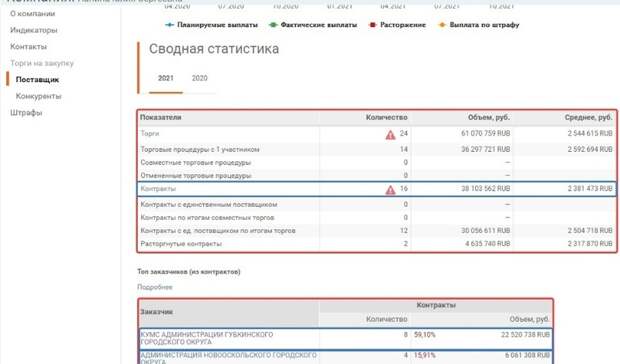This screenshot has width=620, height=364.
Task: Click the 61 070 759 RUB value
Action: pyautogui.click(x=486, y=134)
